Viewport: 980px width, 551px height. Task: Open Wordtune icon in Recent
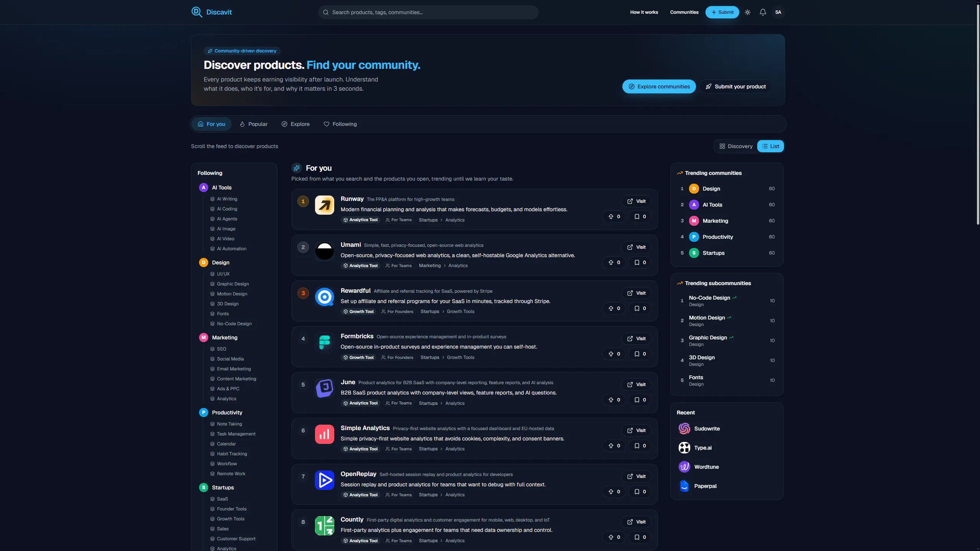coord(684,467)
